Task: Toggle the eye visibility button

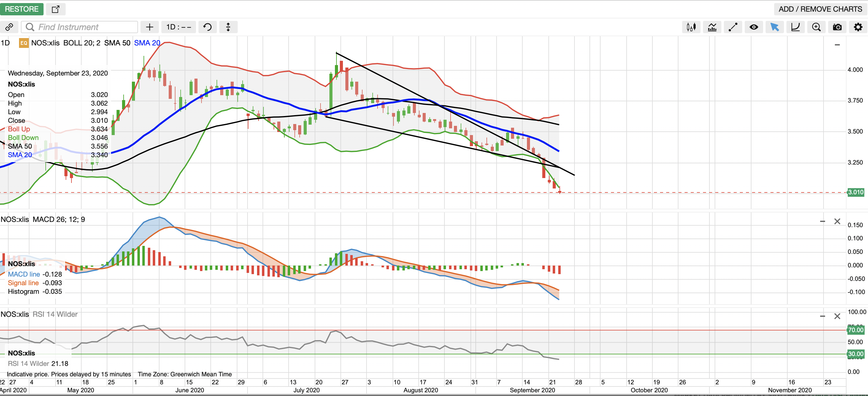Action: [754, 27]
